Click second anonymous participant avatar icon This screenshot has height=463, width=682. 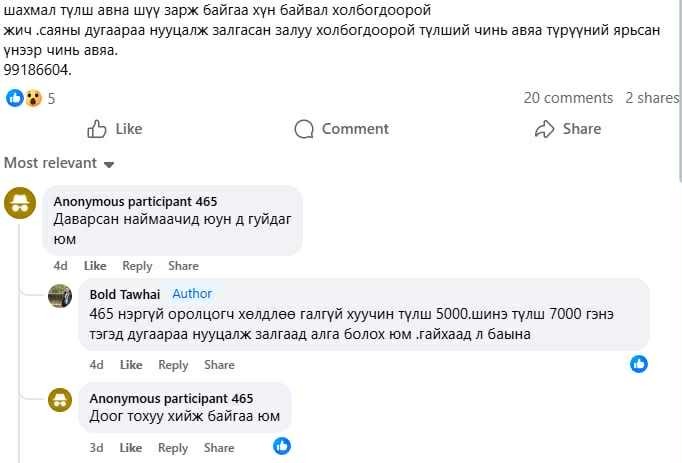(x=60, y=399)
